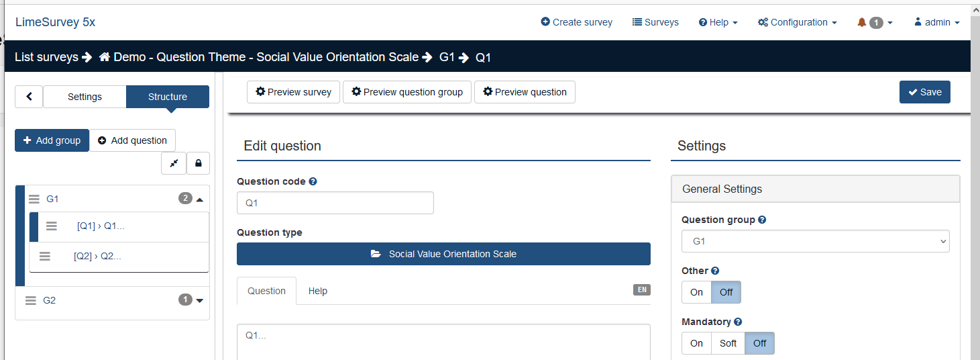This screenshot has width=980, height=360.
Task: Click Preview question group button
Action: [x=406, y=92]
